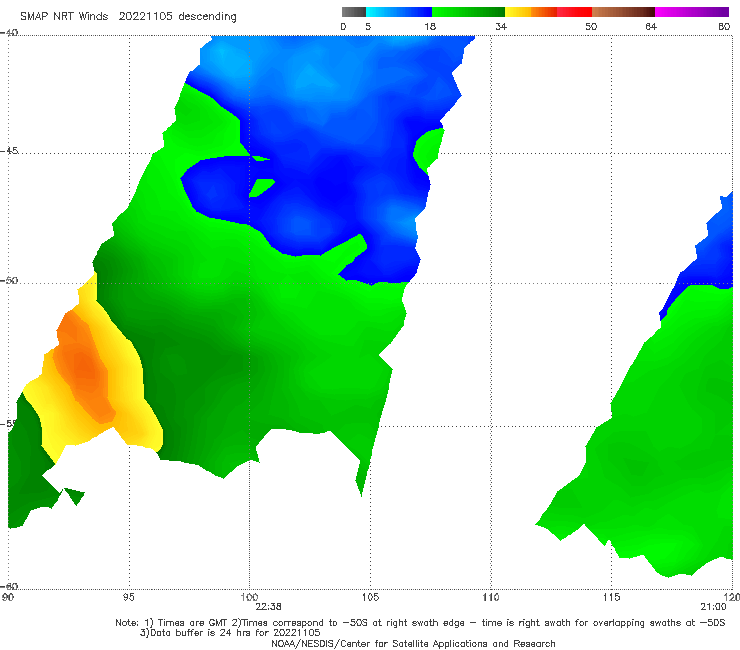Click the gray segment of the wind color bar
This screenshot has height=650, width=740.
click(354, 12)
